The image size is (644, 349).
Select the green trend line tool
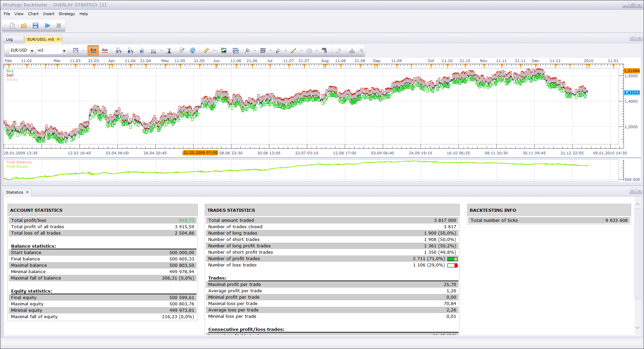coord(293,51)
